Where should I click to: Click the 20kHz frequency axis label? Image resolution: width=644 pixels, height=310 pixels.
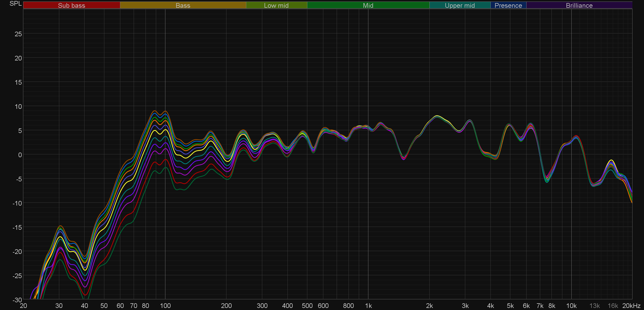631,306
